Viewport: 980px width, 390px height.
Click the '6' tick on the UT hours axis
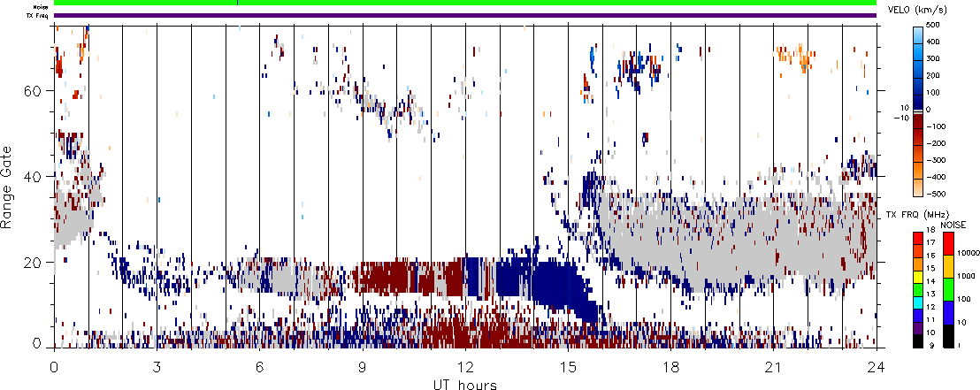click(259, 368)
